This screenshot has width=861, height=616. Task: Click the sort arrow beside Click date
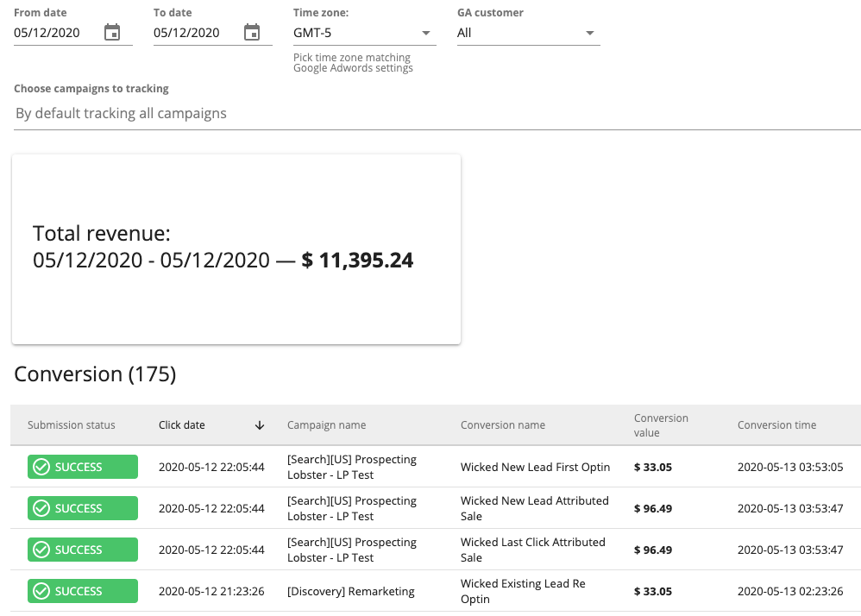point(260,425)
